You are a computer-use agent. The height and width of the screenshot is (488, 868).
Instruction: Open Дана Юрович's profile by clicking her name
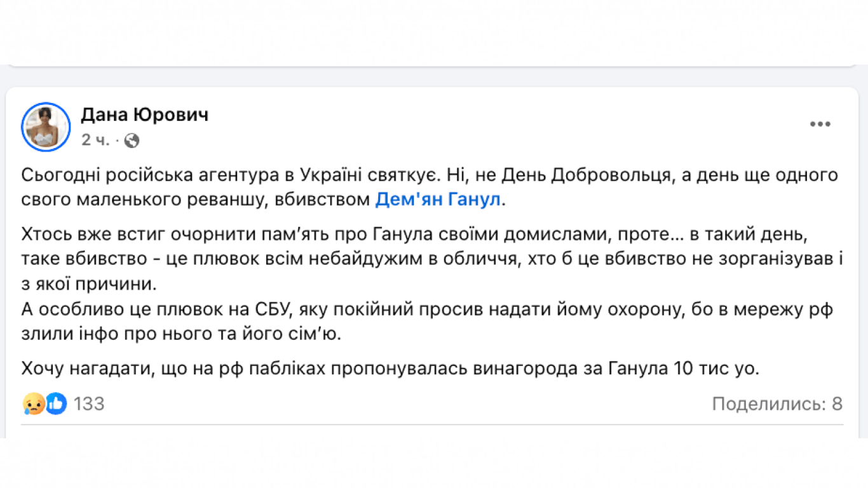[x=146, y=115]
